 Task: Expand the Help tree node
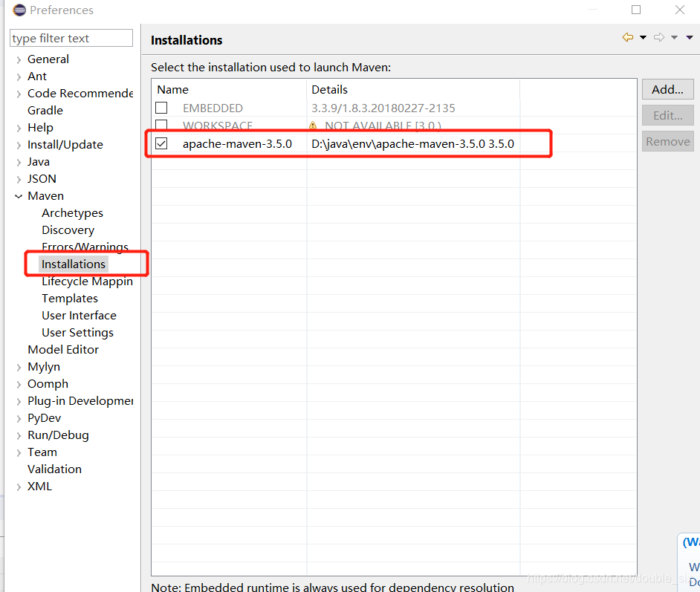coord(19,128)
